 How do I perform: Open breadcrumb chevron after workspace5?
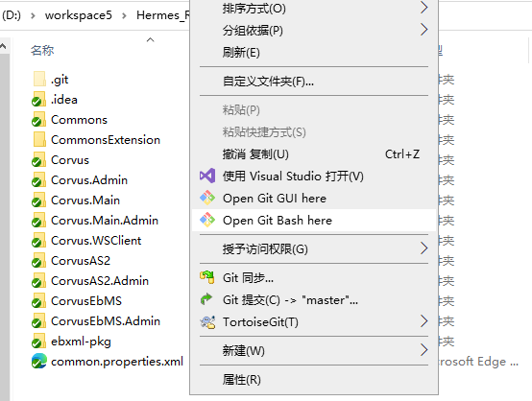click(x=125, y=15)
